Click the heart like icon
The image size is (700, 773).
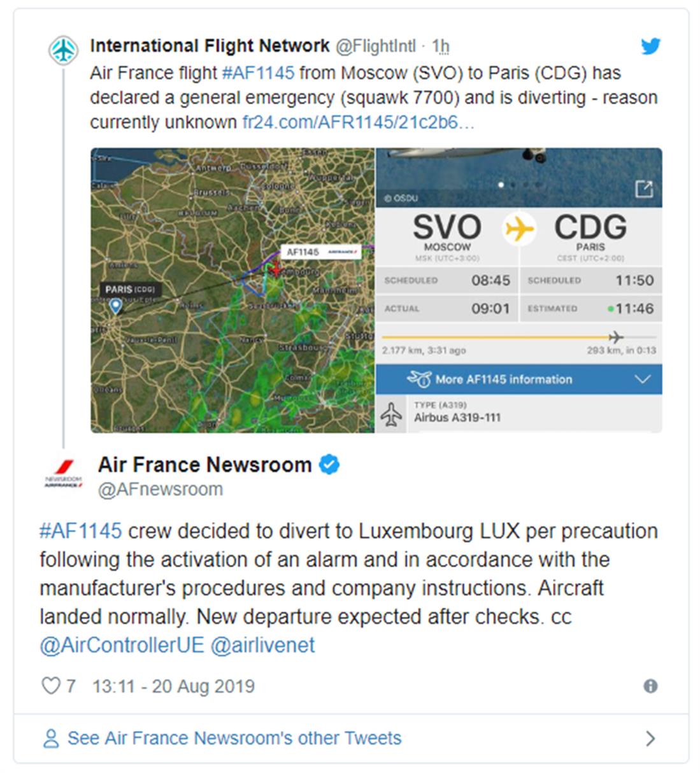(50, 686)
